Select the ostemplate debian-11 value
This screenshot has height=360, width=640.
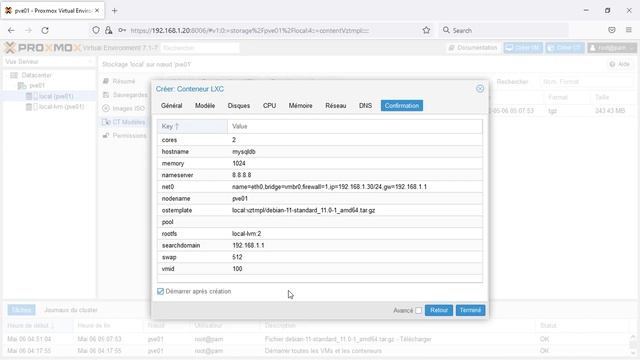303,210
